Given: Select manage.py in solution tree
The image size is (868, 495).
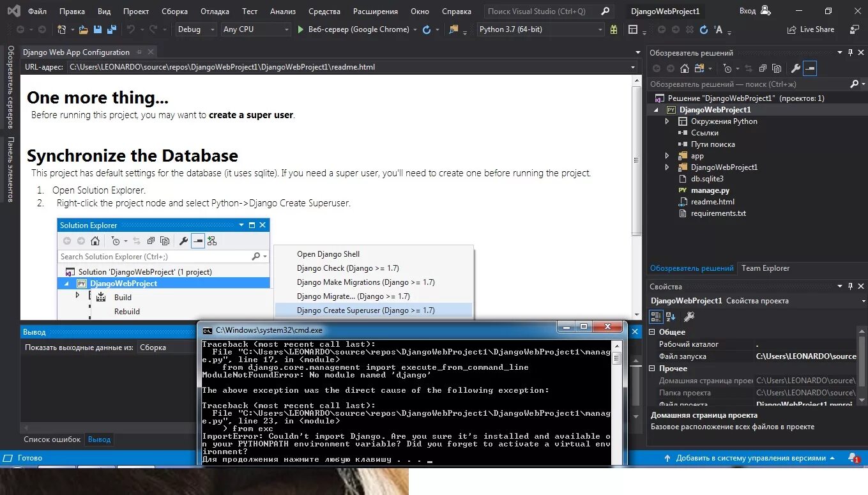Looking at the screenshot, I should [710, 190].
